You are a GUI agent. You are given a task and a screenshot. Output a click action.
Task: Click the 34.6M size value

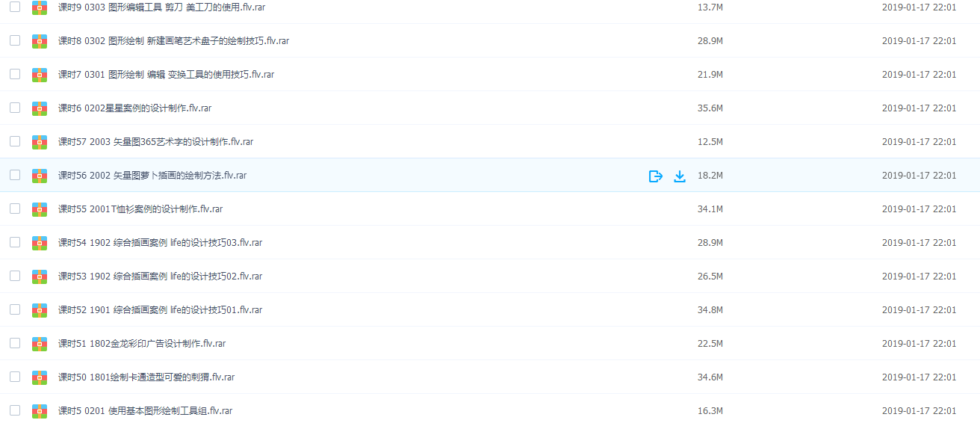click(x=710, y=377)
